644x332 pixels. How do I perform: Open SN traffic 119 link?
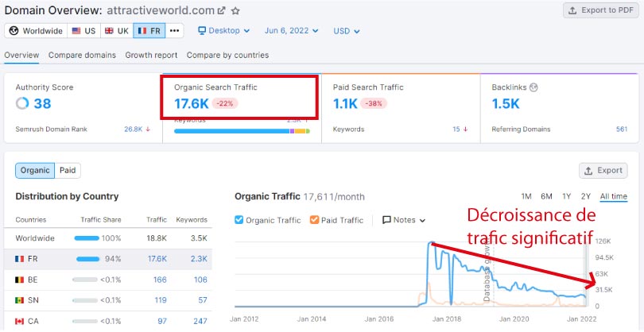point(160,300)
